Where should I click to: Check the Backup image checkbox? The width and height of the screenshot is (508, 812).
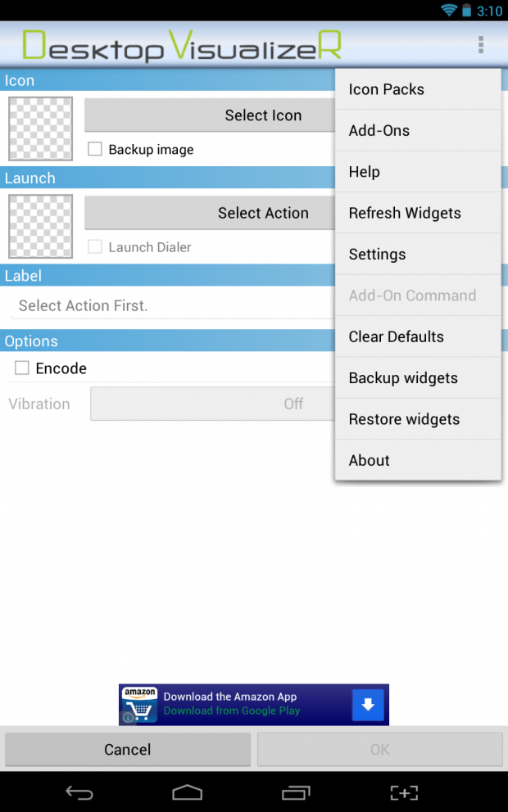point(94,150)
